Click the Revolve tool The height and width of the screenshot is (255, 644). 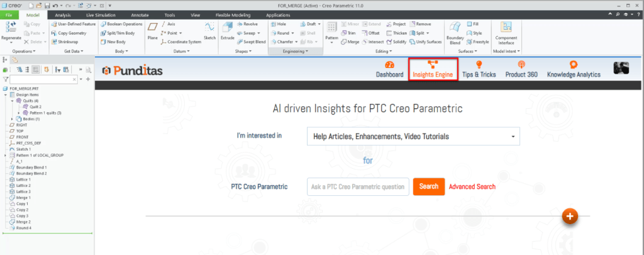(x=246, y=23)
